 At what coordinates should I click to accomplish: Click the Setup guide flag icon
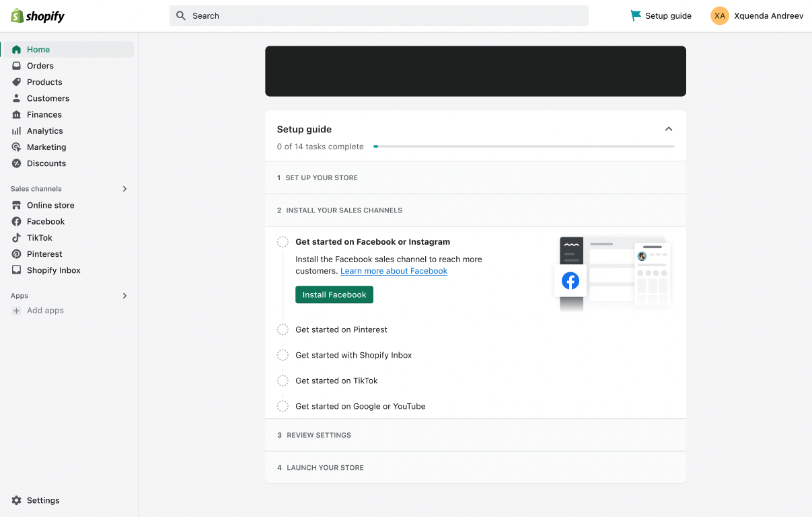[x=635, y=15]
